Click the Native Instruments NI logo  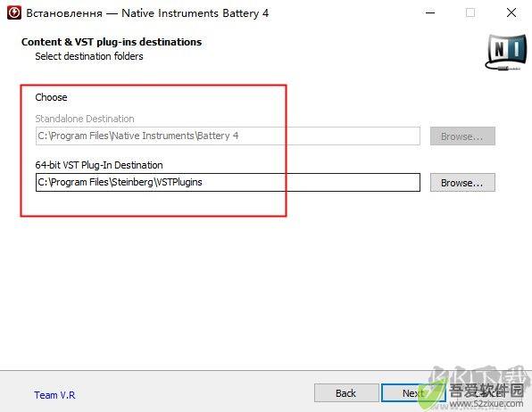point(507,52)
